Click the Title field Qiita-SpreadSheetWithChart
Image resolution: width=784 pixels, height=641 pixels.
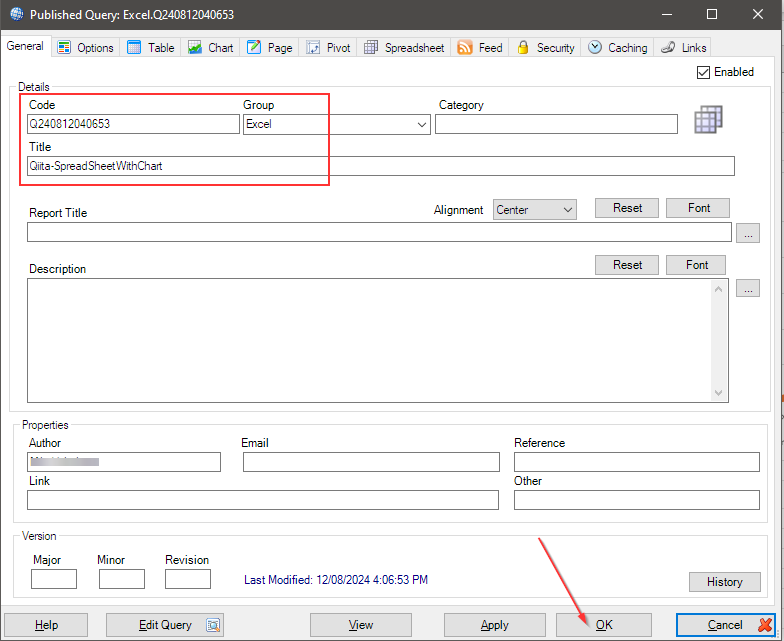click(x=381, y=166)
